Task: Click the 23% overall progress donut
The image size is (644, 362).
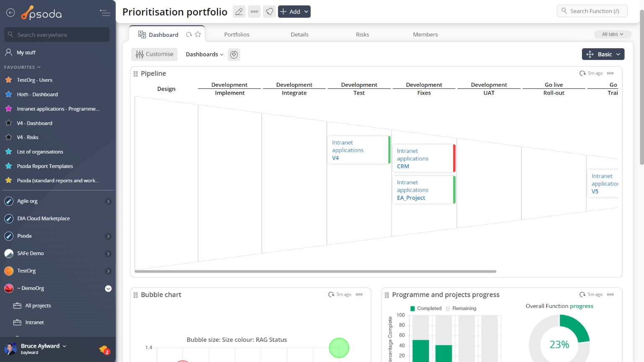Action: pyautogui.click(x=559, y=344)
